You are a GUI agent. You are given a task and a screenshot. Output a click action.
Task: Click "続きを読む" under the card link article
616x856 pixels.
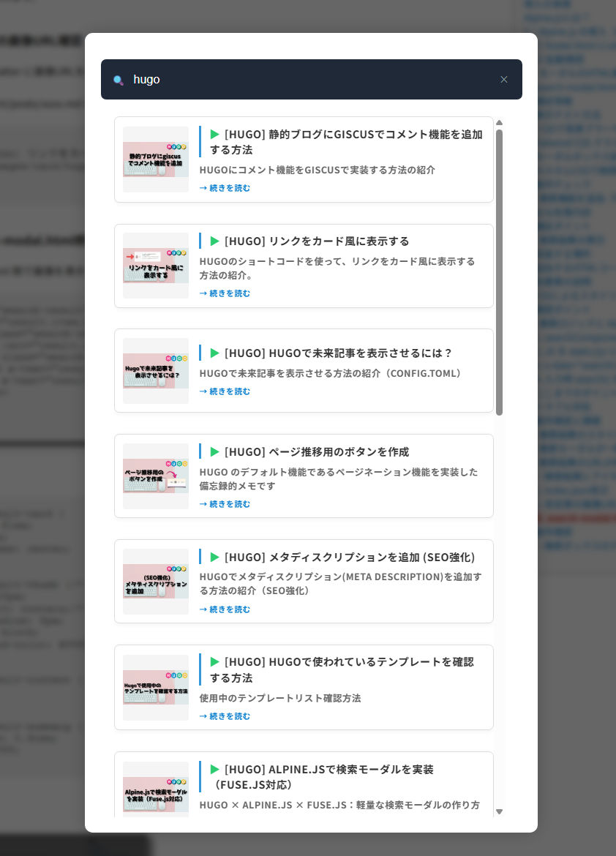coord(225,293)
